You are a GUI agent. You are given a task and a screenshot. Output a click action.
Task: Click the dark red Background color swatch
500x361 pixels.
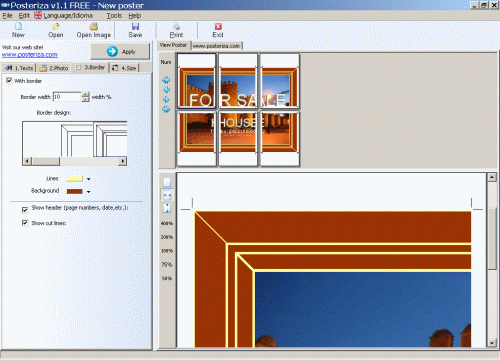coord(74,191)
